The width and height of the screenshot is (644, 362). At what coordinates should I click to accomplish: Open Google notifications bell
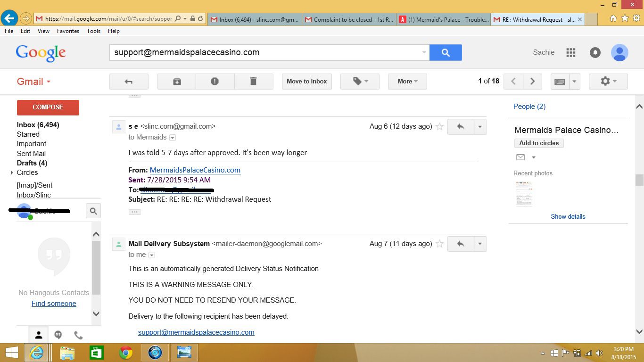point(595,52)
